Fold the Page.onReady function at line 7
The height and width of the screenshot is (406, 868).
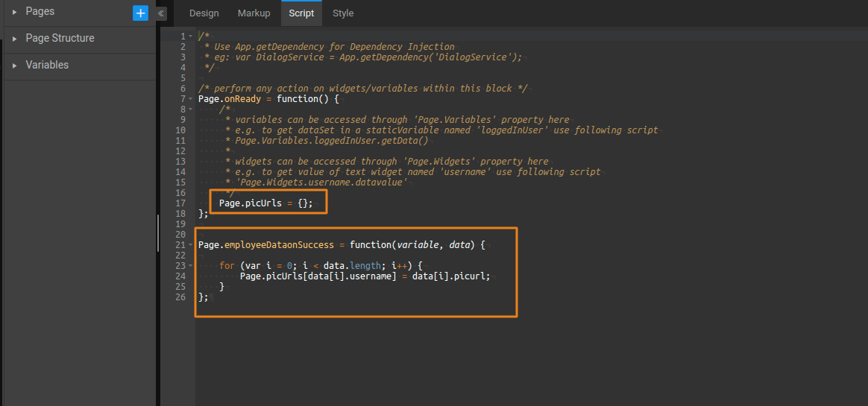(x=190, y=99)
